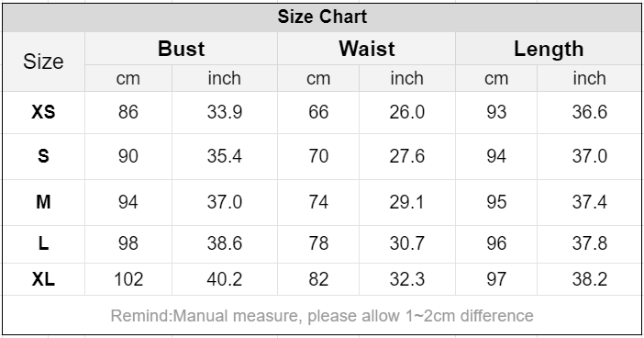Screen dimensions: 644x338
Task: Select the L size row label
Action: point(43,243)
